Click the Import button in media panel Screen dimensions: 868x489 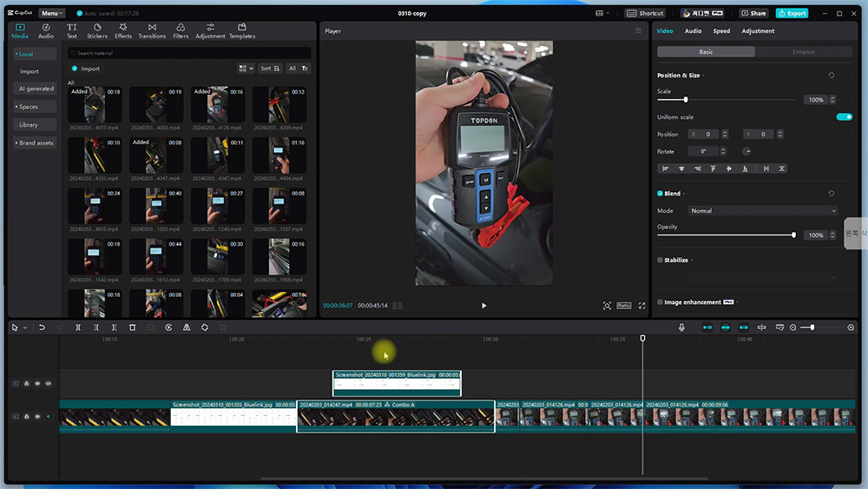pos(86,69)
